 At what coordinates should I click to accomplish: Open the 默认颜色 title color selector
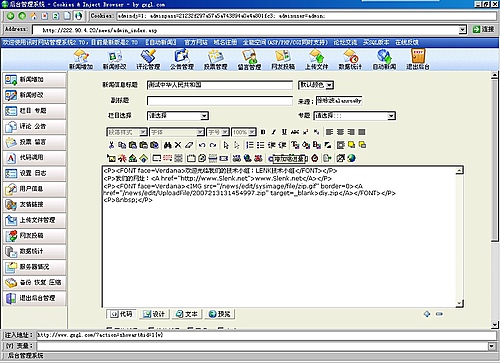pyautogui.click(x=316, y=85)
